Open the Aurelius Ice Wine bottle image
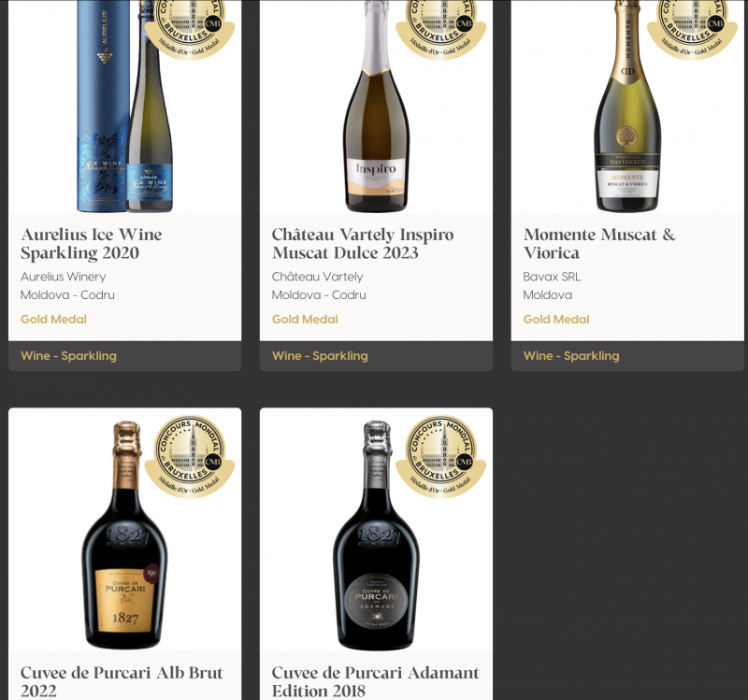 click(125, 106)
